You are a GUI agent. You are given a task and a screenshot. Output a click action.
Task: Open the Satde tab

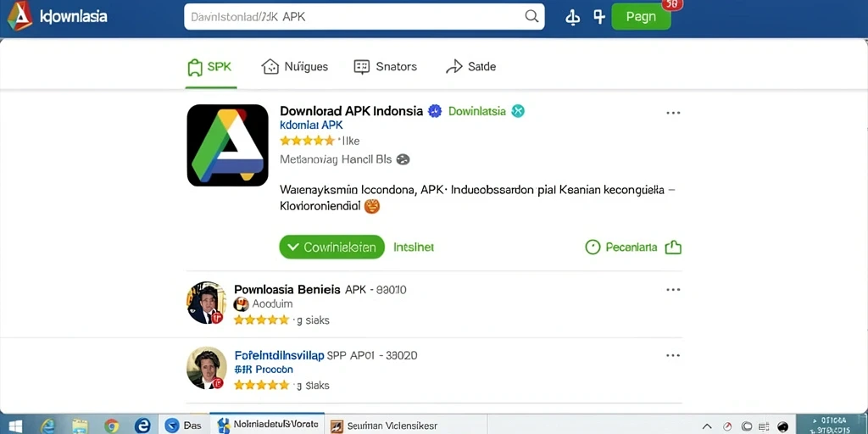pos(470,67)
